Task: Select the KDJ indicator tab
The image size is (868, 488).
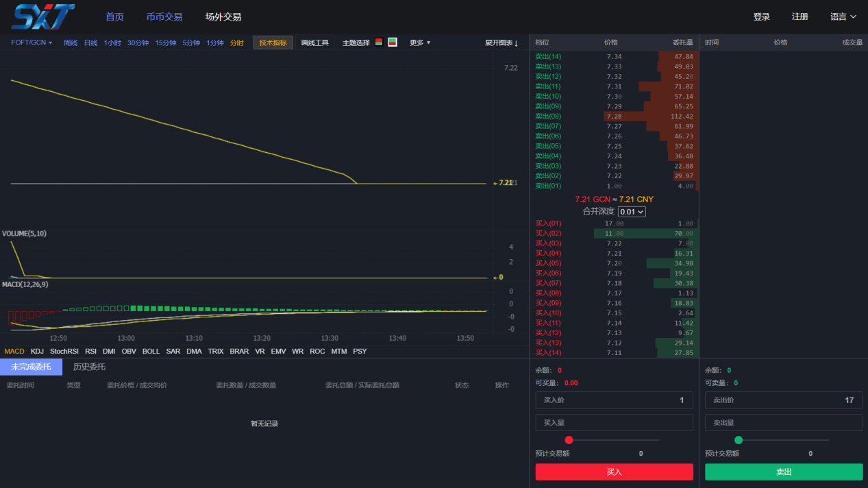Action: pyautogui.click(x=37, y=352)
